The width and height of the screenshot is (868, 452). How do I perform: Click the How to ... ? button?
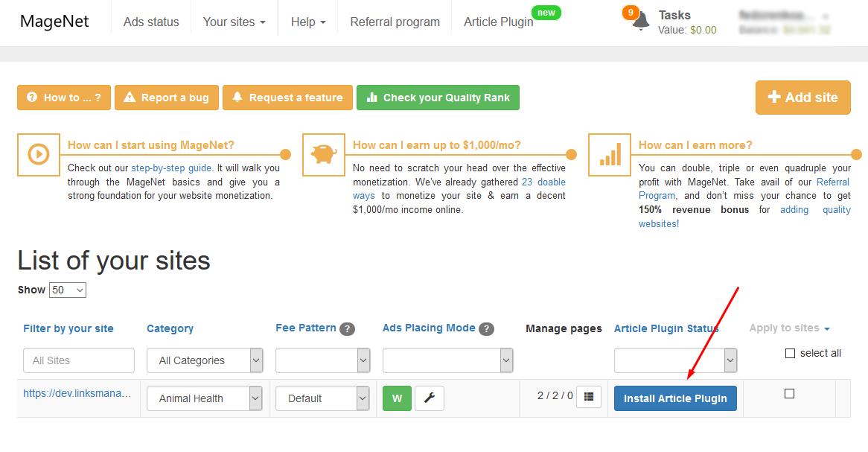[x=64, y=98]
